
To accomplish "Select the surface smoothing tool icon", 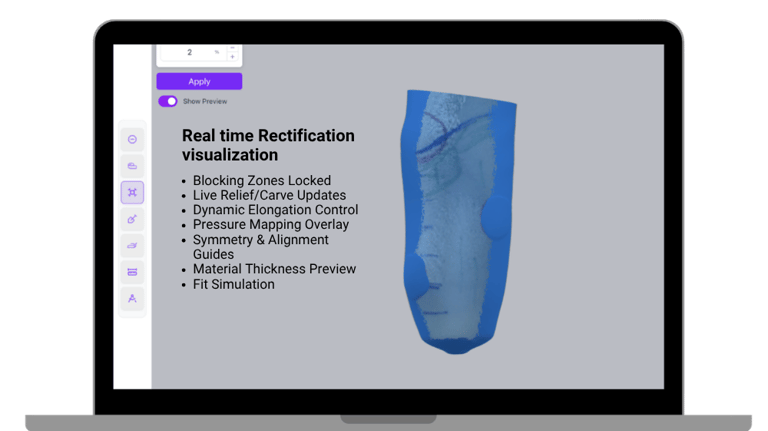I will tap(132, 245).
